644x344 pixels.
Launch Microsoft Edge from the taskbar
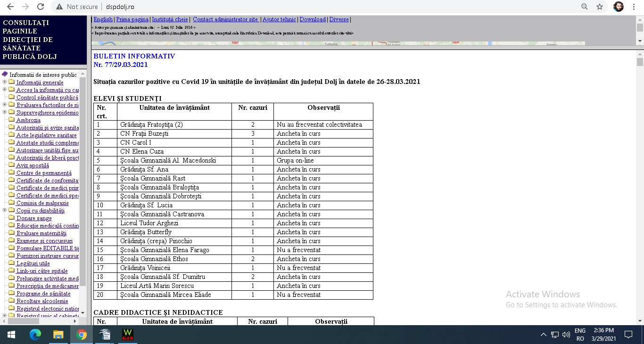35,335
